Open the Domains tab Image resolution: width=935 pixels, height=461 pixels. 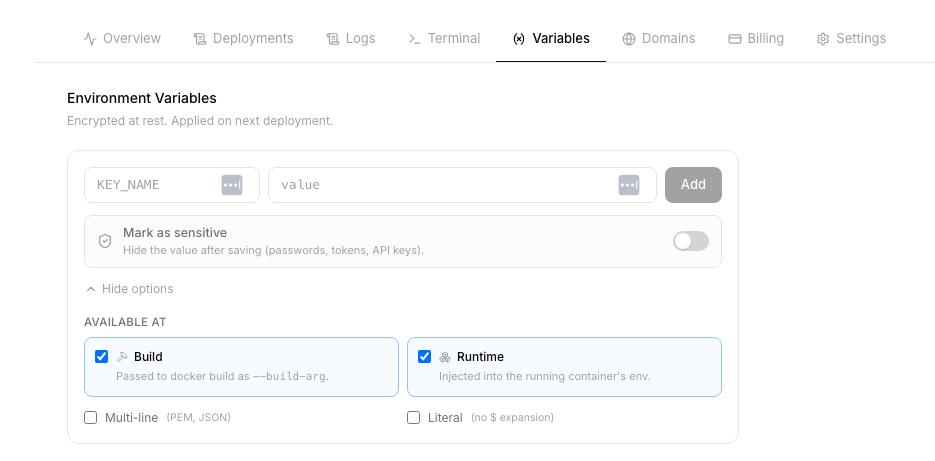(659, 39)
